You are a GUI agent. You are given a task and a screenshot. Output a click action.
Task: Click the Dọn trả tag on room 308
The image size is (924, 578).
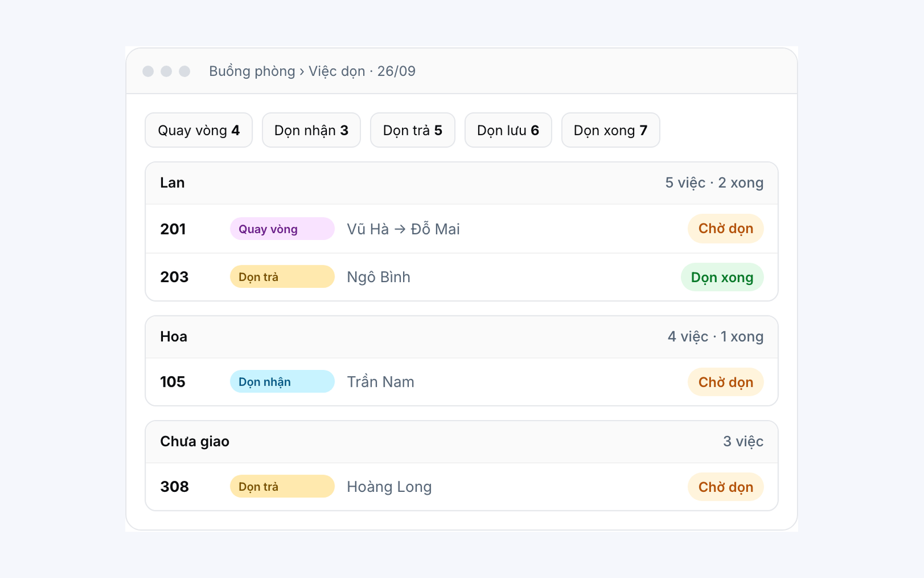282,487
